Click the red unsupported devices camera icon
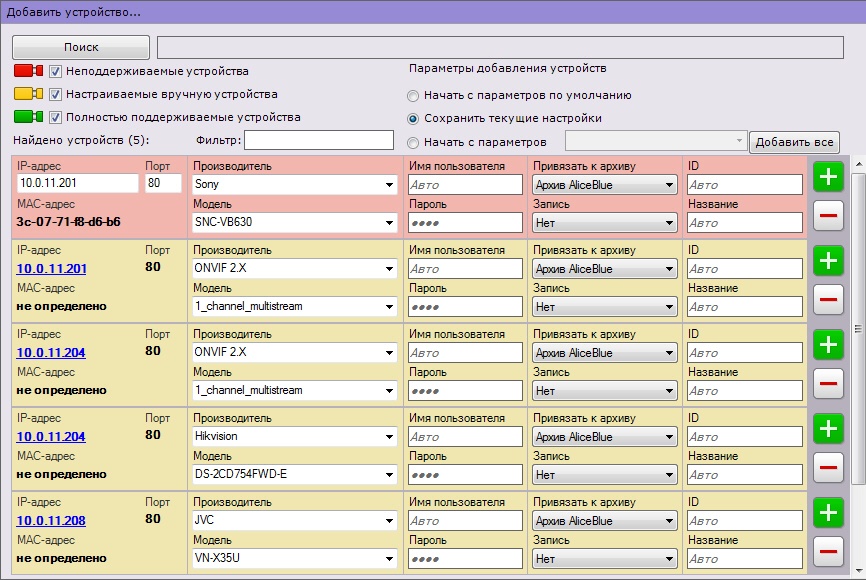The width and height of the screenshot is (866, 580). pyautogui.click(x=28, y=72)
